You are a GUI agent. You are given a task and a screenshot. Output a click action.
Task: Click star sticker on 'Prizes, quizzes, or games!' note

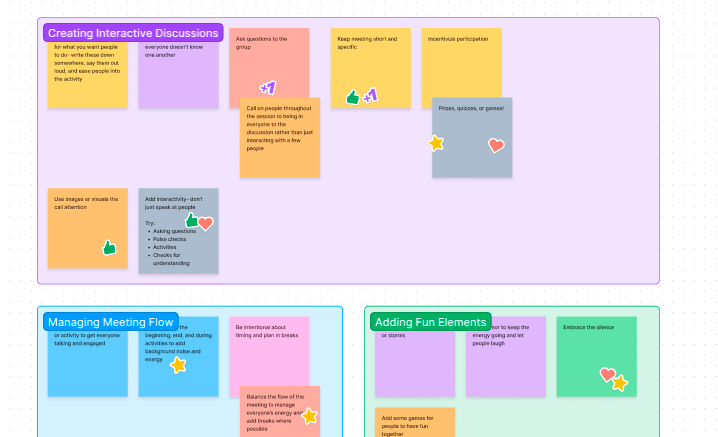point(436,143)
